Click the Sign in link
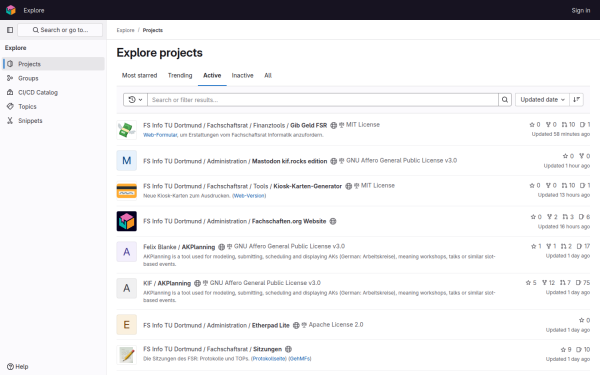The height and width of the screenshot is (375, 600). (580, 10)
